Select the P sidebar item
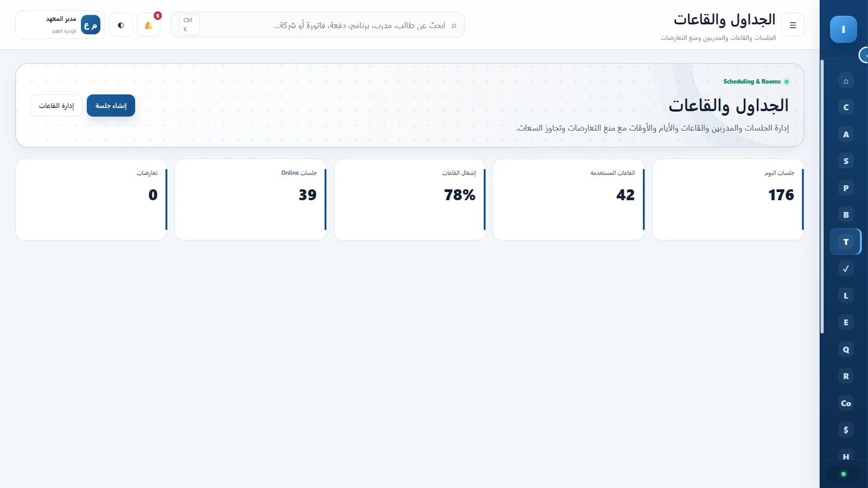Screen dimensions: 868x488 845,188
